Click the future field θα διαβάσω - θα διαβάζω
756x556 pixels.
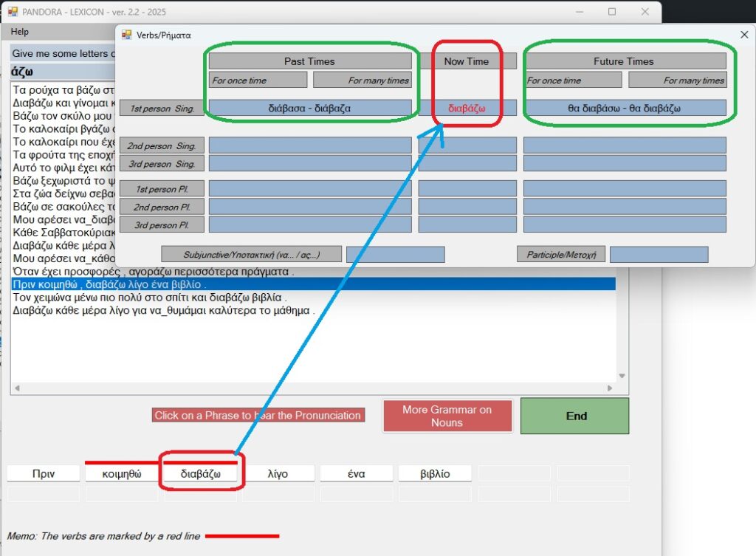pyautogui.click(x=625, y=108)
